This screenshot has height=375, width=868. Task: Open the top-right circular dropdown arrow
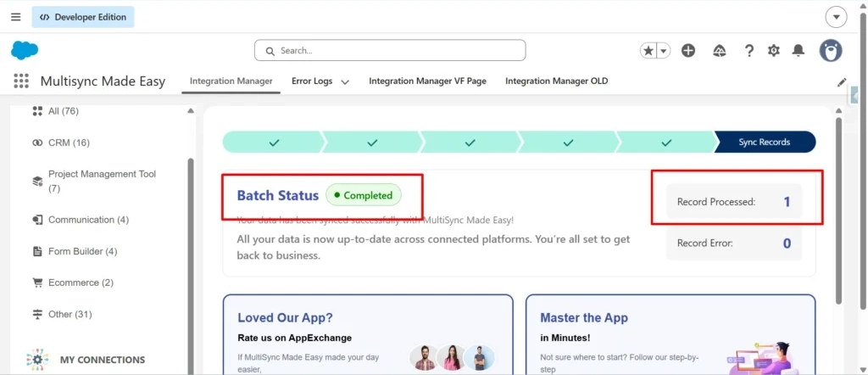[836, 17]
